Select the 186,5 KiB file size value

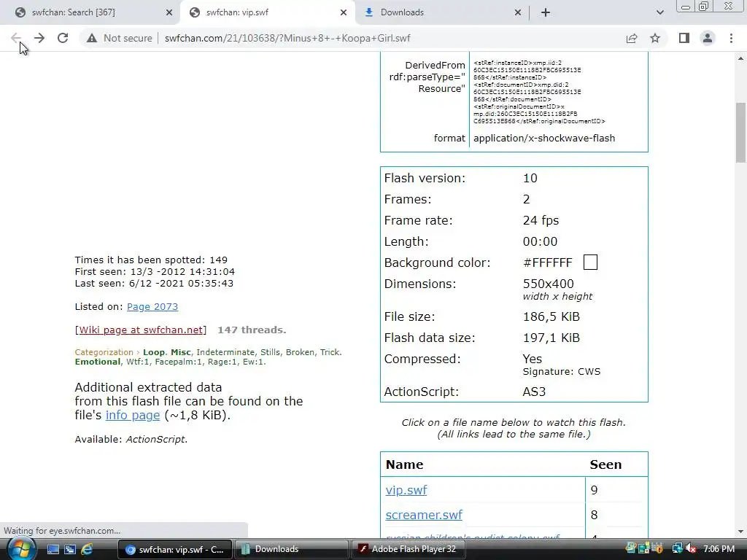click(551, 316)
